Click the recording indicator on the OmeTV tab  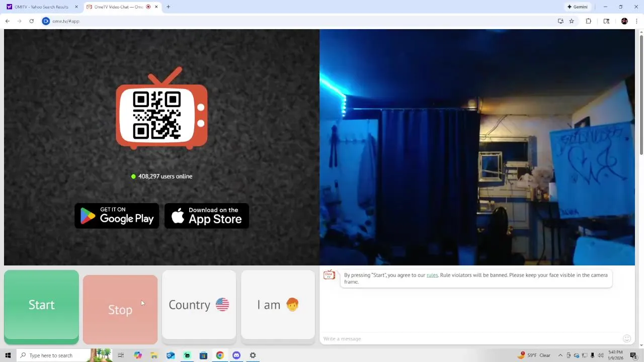[148, 7]
